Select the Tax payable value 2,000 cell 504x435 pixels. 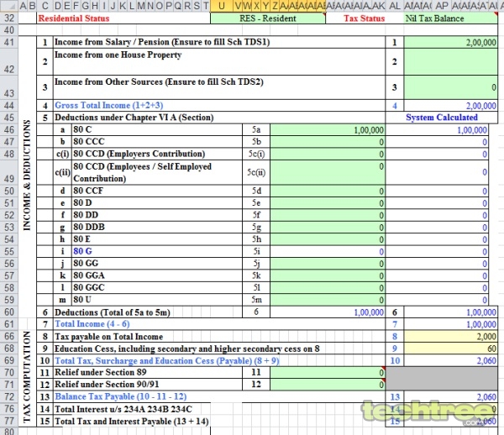click(x=450, y=337)
